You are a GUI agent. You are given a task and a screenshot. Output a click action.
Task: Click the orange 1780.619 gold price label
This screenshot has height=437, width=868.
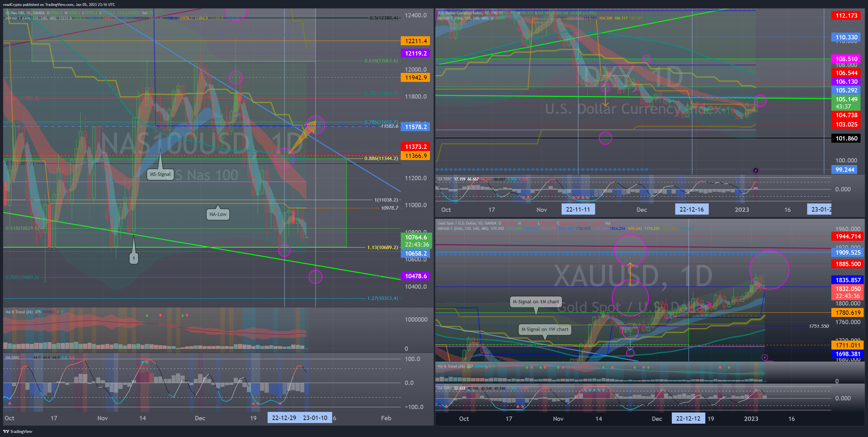(x=848, y=313)
